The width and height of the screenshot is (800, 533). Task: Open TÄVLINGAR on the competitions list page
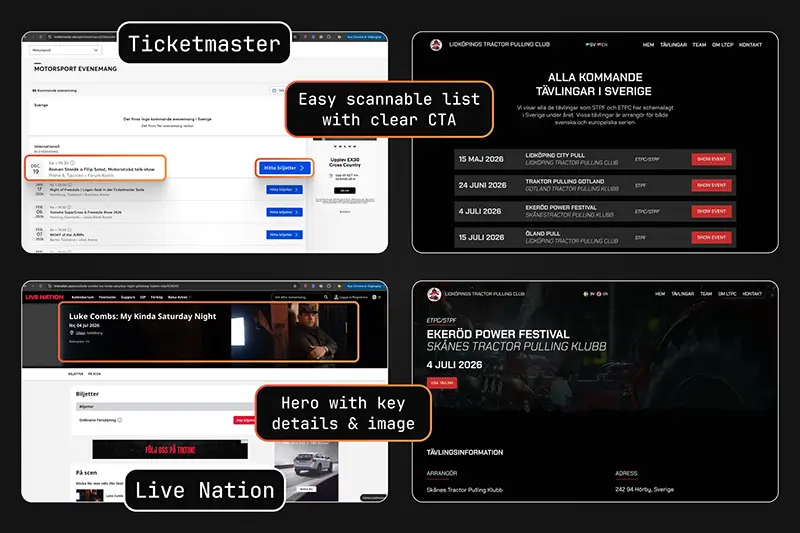[673, 45]
